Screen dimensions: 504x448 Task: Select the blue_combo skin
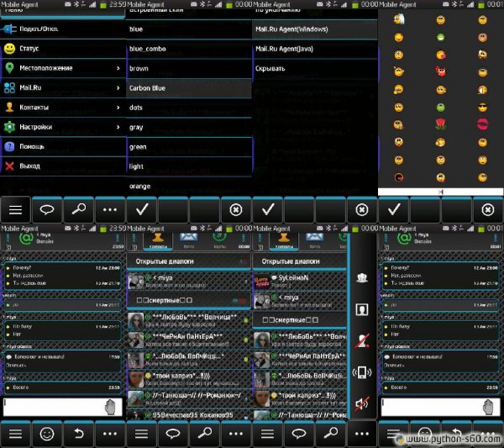(x=189, y=49)
